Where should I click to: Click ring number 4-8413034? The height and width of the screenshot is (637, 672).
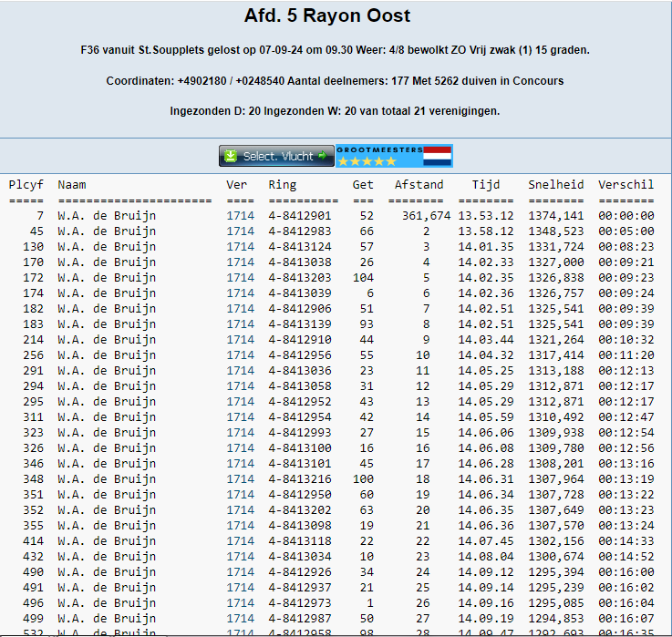click(x=300, y=557)
